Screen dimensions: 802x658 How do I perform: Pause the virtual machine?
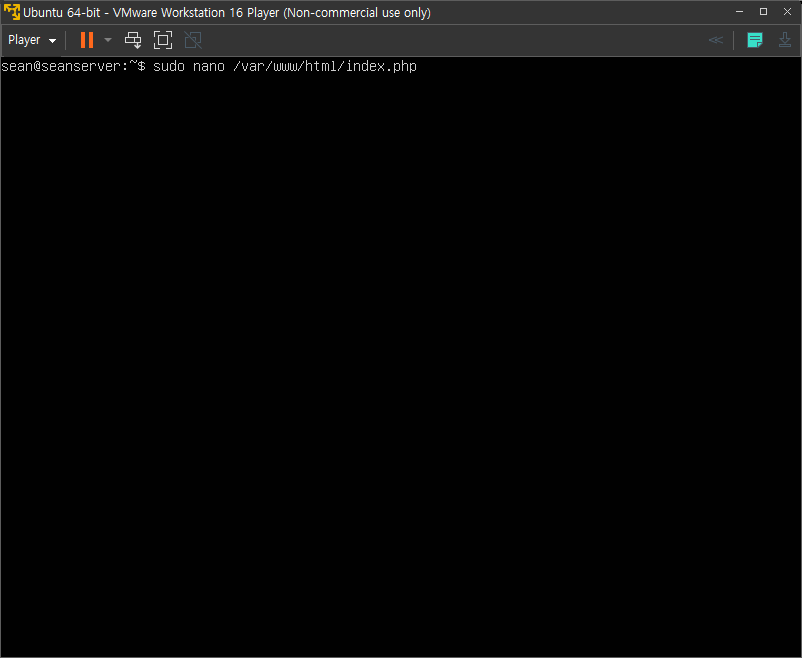coord(87,40)
